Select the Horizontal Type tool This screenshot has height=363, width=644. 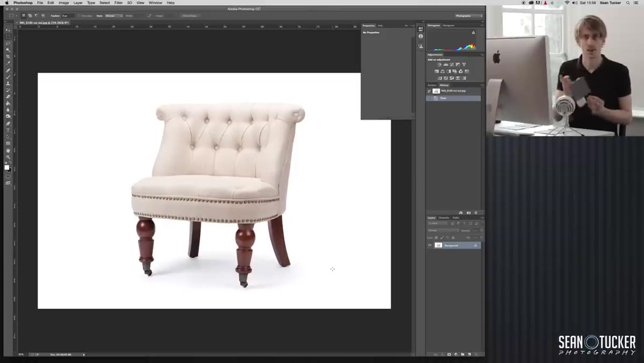(x=8, y=130)
